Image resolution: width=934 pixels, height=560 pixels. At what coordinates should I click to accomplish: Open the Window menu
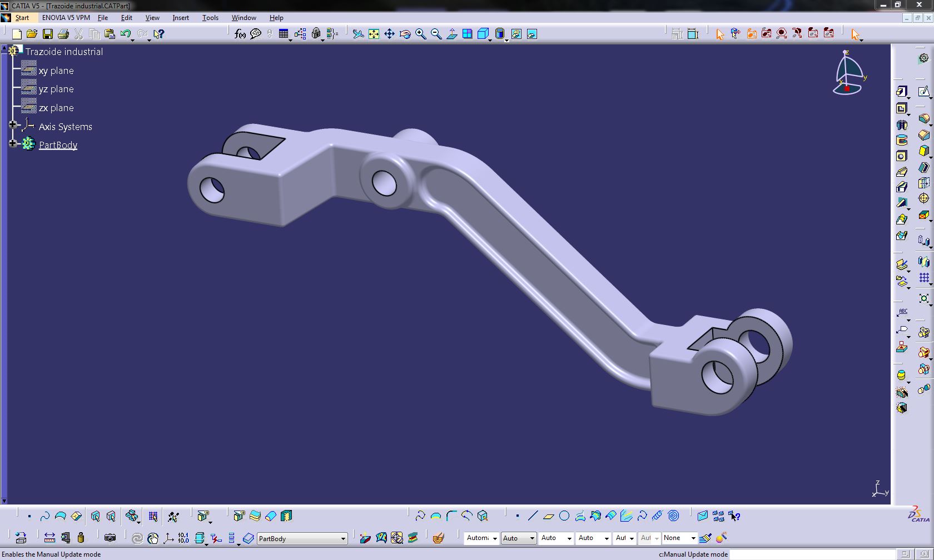[244, 18]
